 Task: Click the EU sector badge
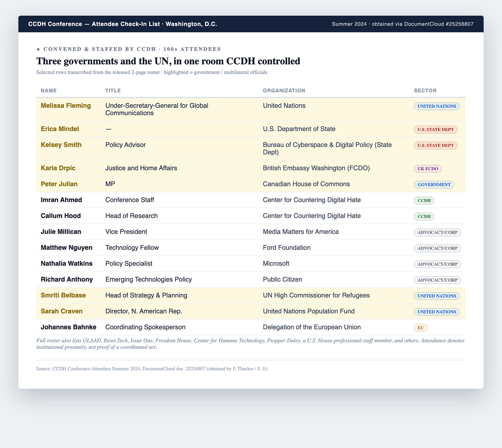[x=421, y=327]
